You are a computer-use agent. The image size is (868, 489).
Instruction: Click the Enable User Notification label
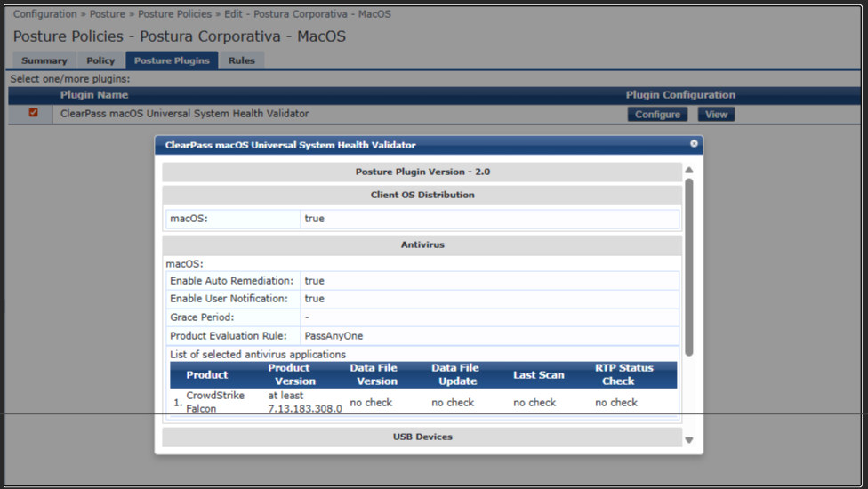229,299
